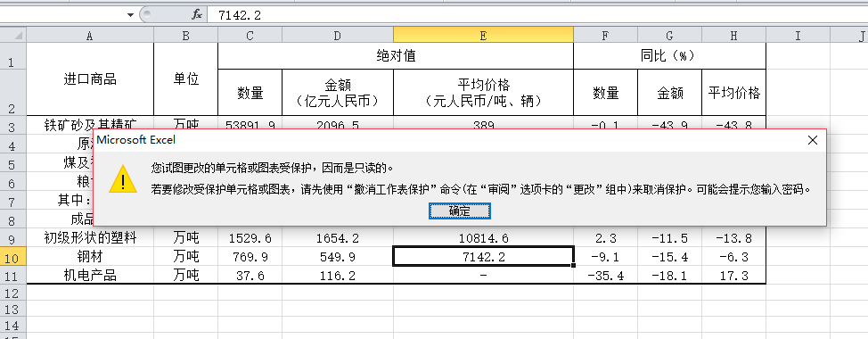Select column F header
The width and height of the screenshot is (868, 339).
(x=606, y=36)
